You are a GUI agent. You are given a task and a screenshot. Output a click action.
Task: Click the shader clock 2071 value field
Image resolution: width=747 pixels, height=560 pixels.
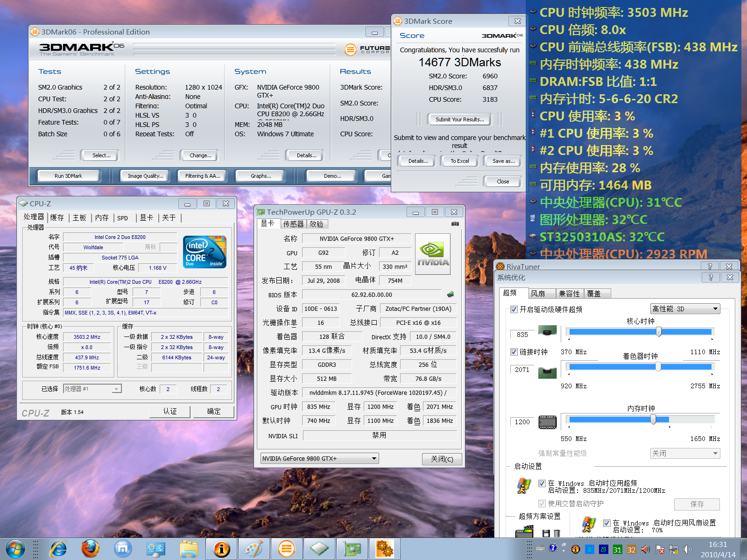coord(522,370)
